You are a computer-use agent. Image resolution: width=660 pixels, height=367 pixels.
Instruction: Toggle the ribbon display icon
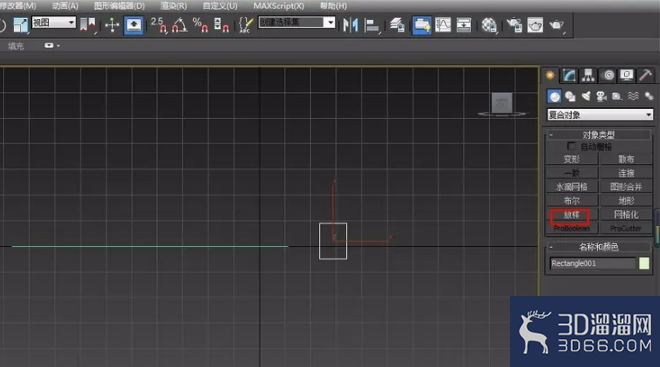click(421, 25)
